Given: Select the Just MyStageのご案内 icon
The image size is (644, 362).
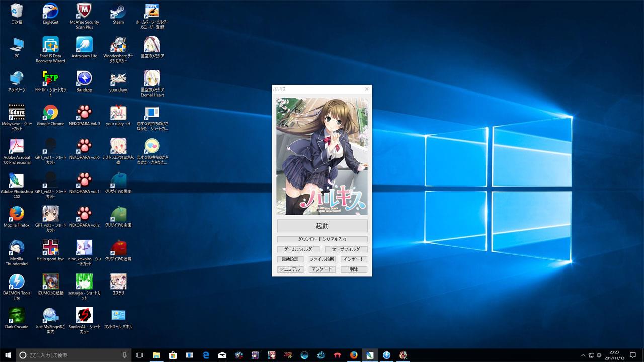Looking at the screenshot, I should coord(50,320).
